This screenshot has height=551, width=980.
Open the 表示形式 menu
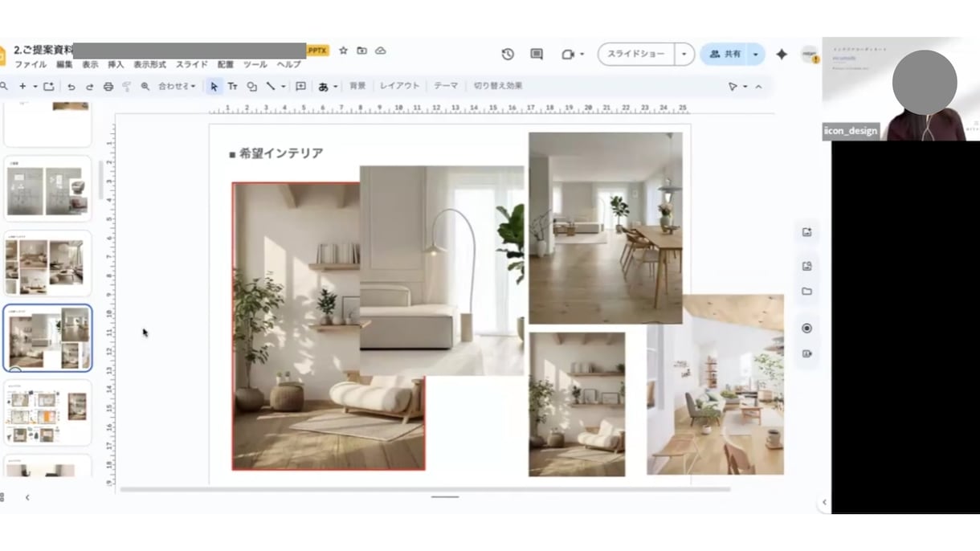click(149, 64)
